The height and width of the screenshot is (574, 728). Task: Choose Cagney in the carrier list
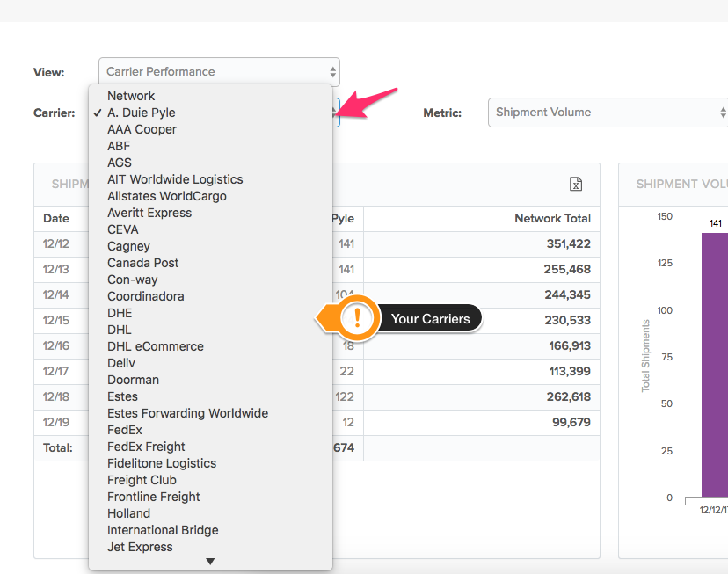pos(210,246)
